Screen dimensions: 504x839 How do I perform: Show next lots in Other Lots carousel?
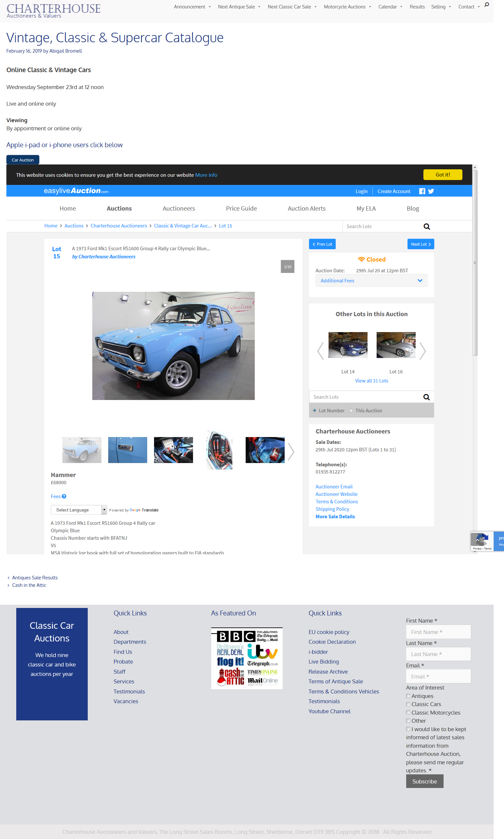(422, 351)
